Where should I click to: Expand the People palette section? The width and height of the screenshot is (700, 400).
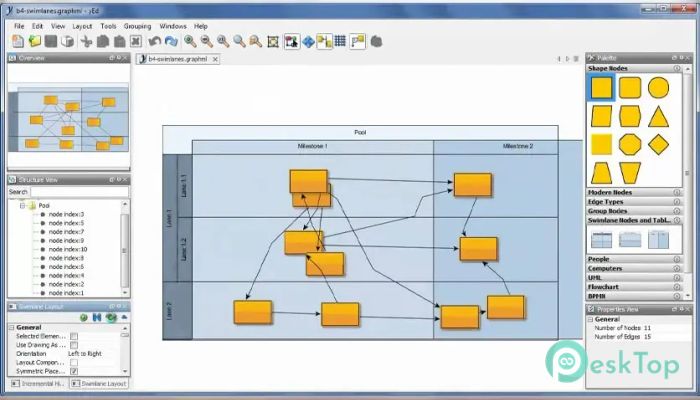(634, 259)
